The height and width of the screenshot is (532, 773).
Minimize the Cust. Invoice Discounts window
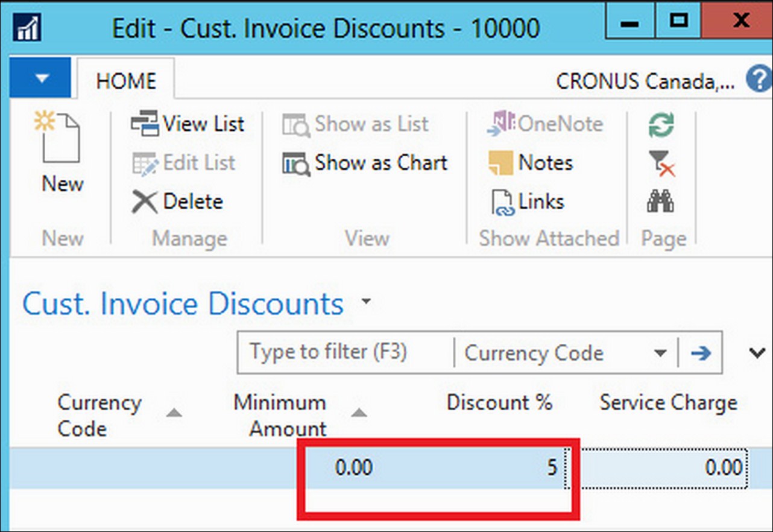(x=630, y=21)
